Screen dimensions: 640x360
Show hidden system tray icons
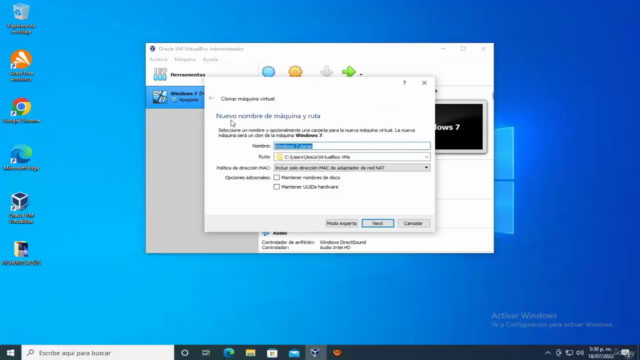[548, 353]
